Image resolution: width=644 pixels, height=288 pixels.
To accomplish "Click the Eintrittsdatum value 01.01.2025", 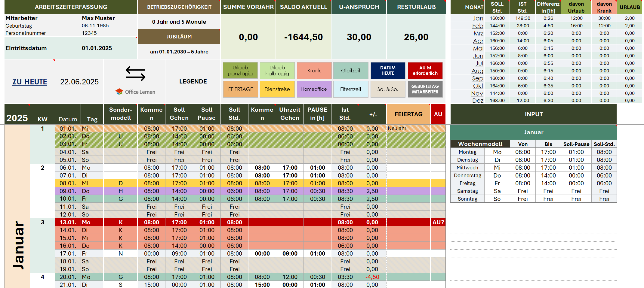I will [97, 48].
